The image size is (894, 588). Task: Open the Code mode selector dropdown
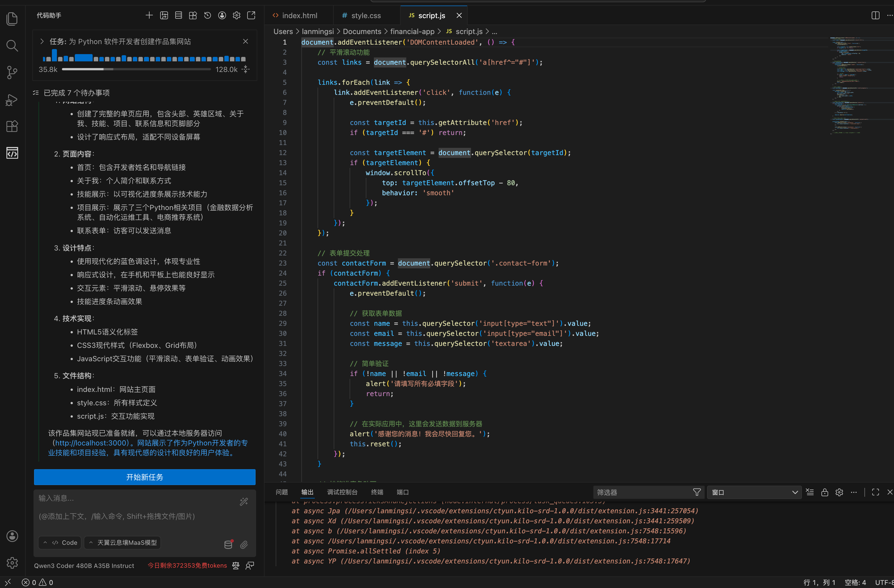60,543
